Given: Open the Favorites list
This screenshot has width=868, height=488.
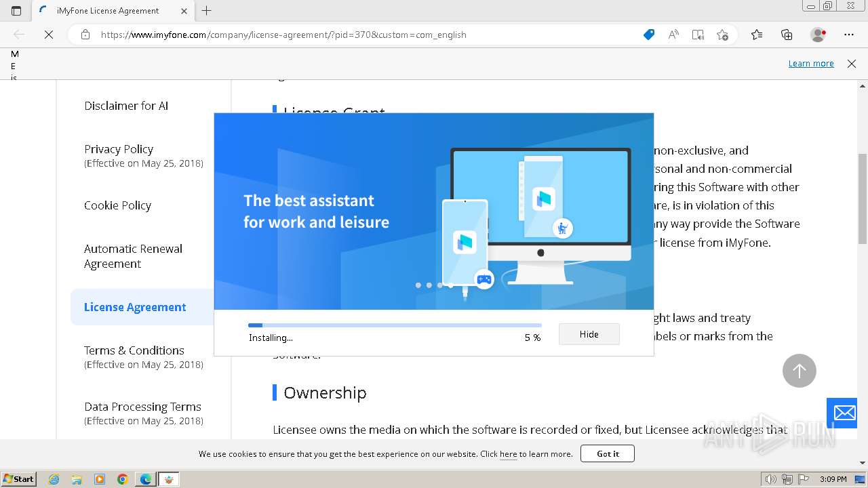Looking at the screenshot, I should 757,35.
